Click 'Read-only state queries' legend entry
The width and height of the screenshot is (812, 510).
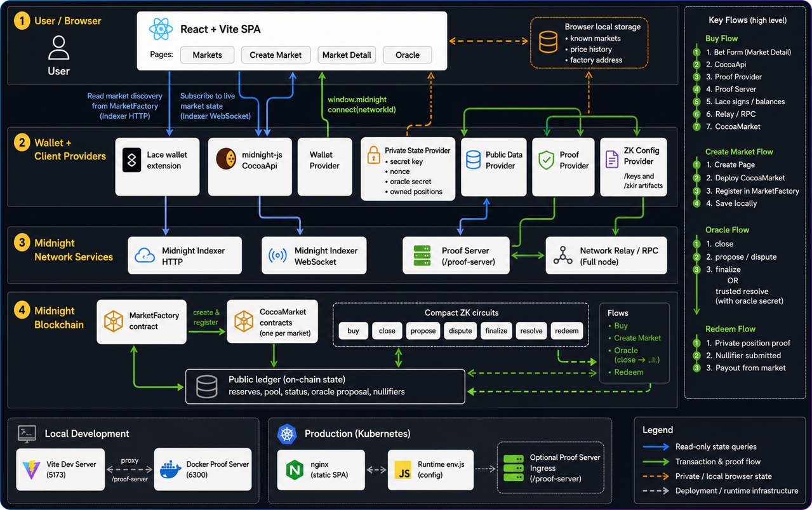(715, 446)
